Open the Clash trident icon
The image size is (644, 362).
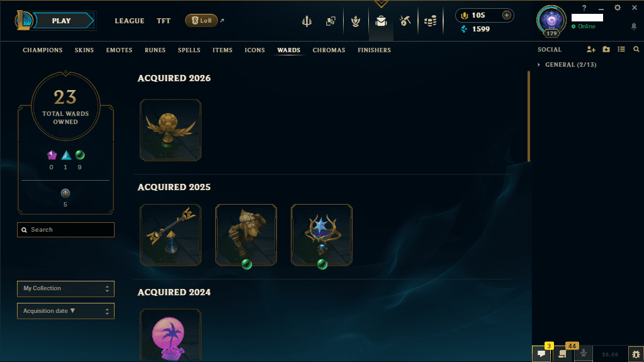(x=307, y=21)
